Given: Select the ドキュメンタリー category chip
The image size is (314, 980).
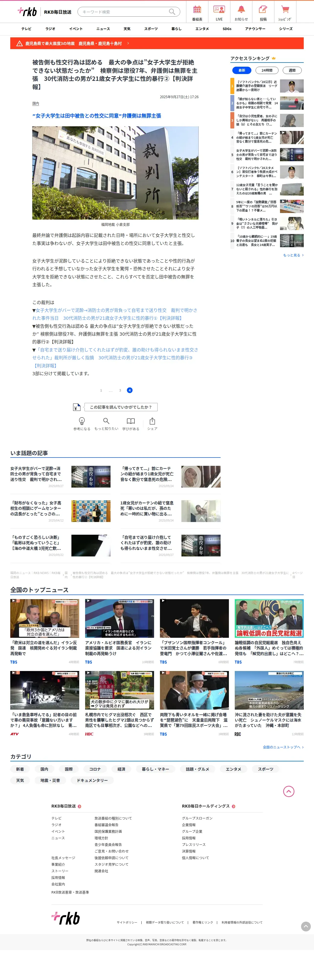Looking at the screenshot, I should (x=92, y=780).
